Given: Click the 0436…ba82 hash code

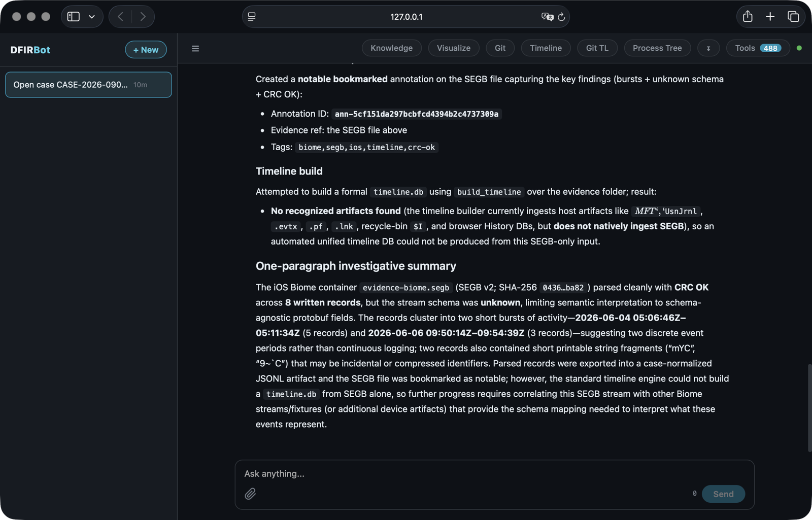Looking at the screenshot, I should [x=563, y=288].
